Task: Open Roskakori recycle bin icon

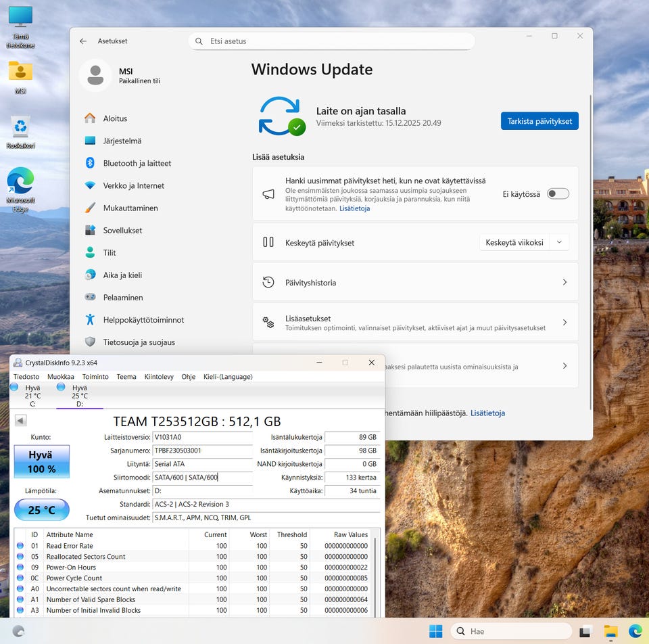Action: (20, 132)
